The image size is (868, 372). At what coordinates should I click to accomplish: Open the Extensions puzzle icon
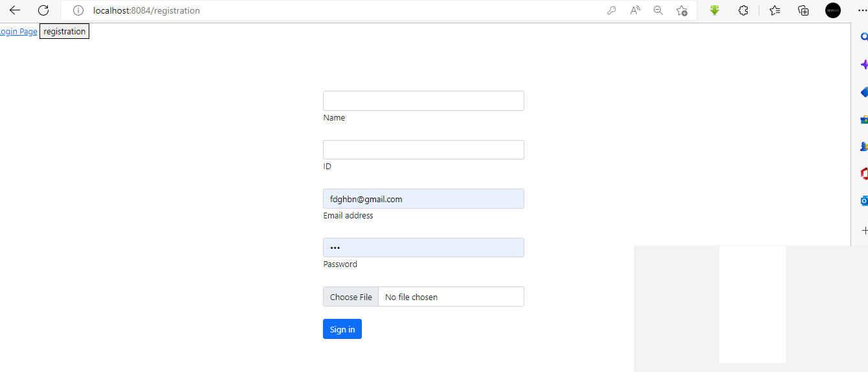[x=743, y=10]
